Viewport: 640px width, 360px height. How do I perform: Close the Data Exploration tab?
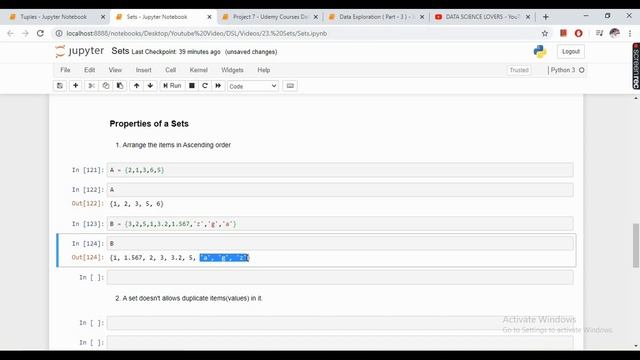click(x=422, y=17)
